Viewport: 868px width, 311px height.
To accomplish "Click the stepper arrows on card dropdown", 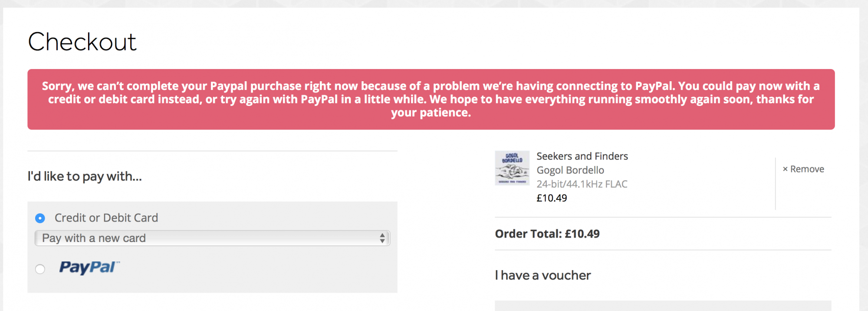I will coord(382,238).
